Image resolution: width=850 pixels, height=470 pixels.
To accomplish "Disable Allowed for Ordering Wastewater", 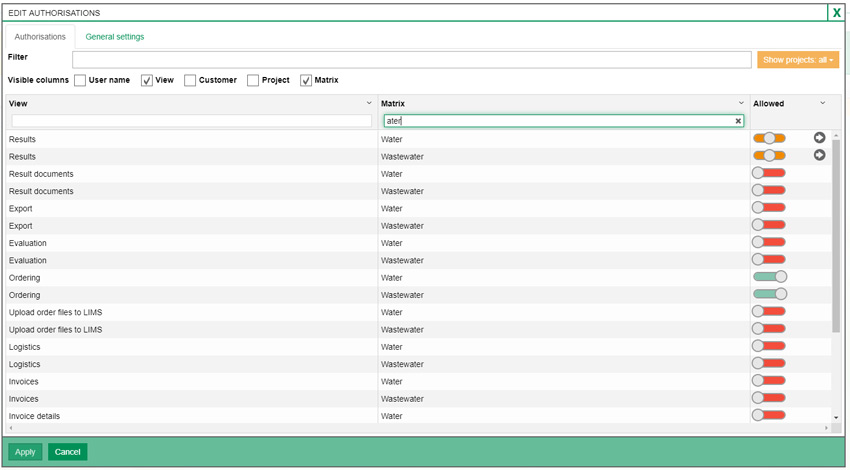I will [x=770, y=294].
